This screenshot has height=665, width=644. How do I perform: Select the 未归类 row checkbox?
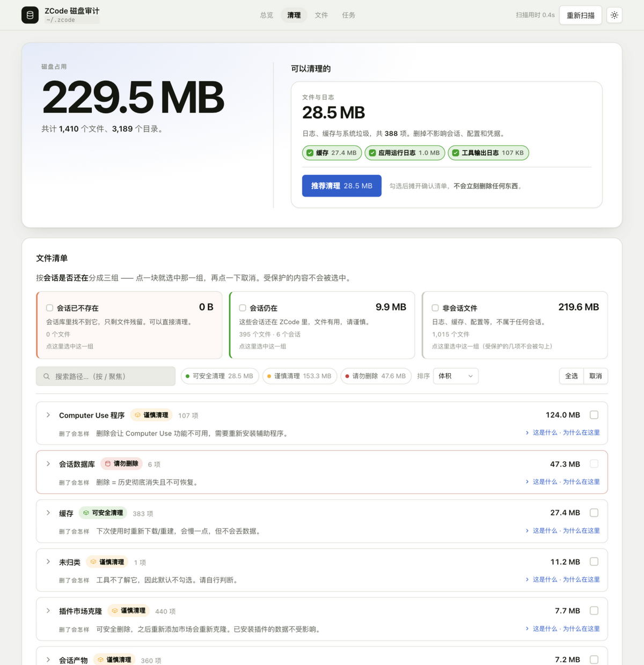[594, 561]
